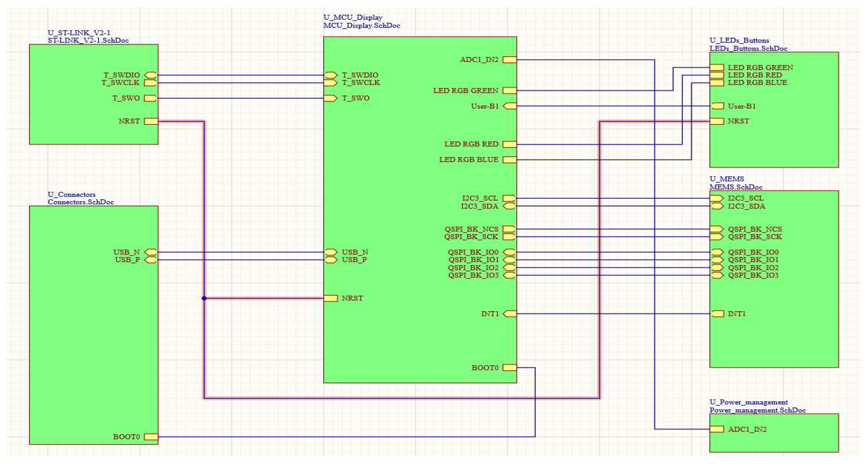Select QSPI_BK_NCS port on MCU_Display sheet
The height and width of the screenshot is (467, 868).
click(x=509, y=229)
